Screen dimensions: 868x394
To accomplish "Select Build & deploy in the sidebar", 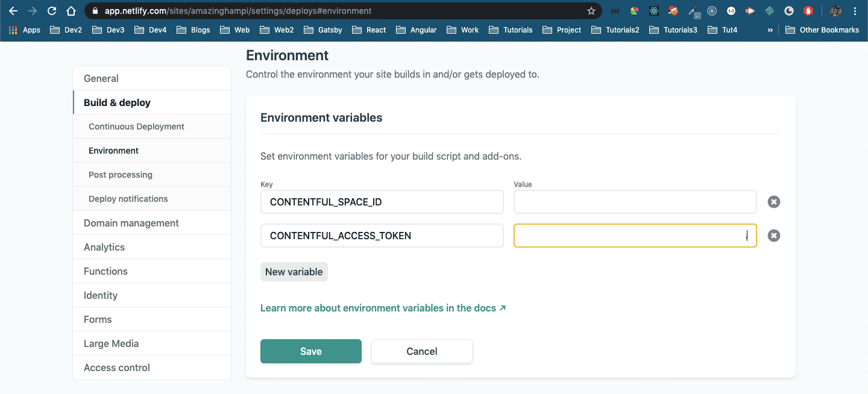I will (x=152, y=102).
